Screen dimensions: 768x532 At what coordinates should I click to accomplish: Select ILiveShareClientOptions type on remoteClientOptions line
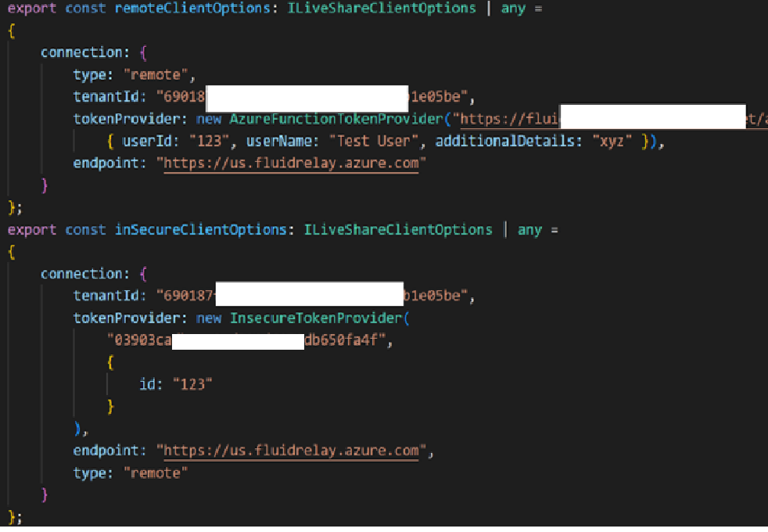coord(381,9)
